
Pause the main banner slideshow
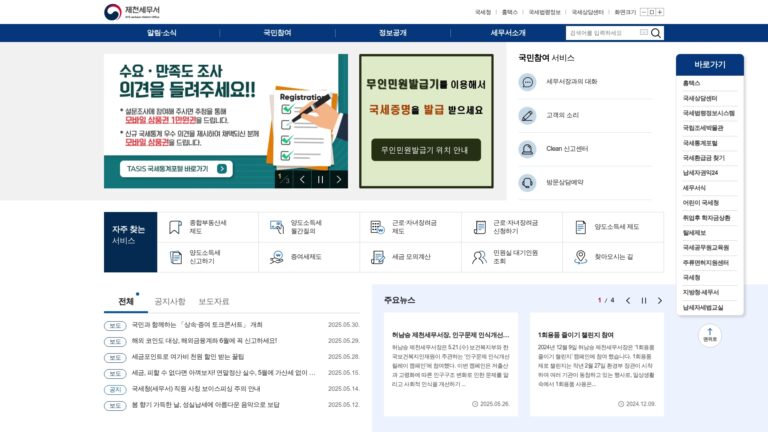[320, 180]
